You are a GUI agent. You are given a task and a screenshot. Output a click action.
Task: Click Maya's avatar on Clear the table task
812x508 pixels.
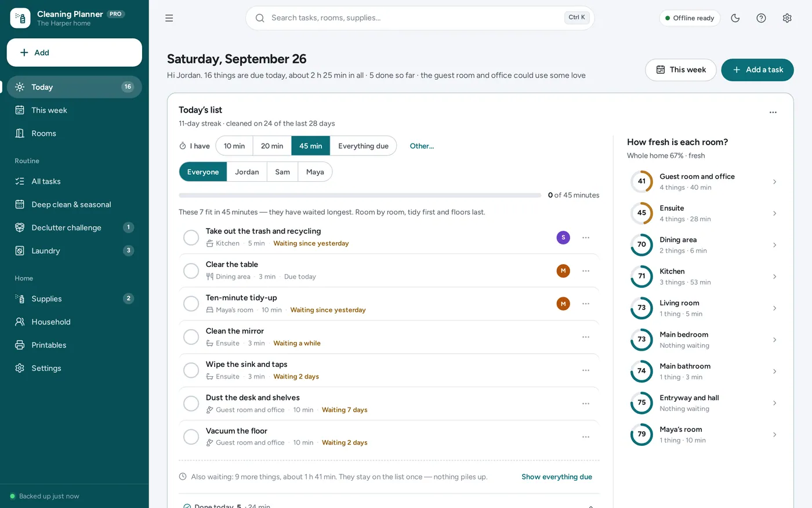tap(563, 271)
